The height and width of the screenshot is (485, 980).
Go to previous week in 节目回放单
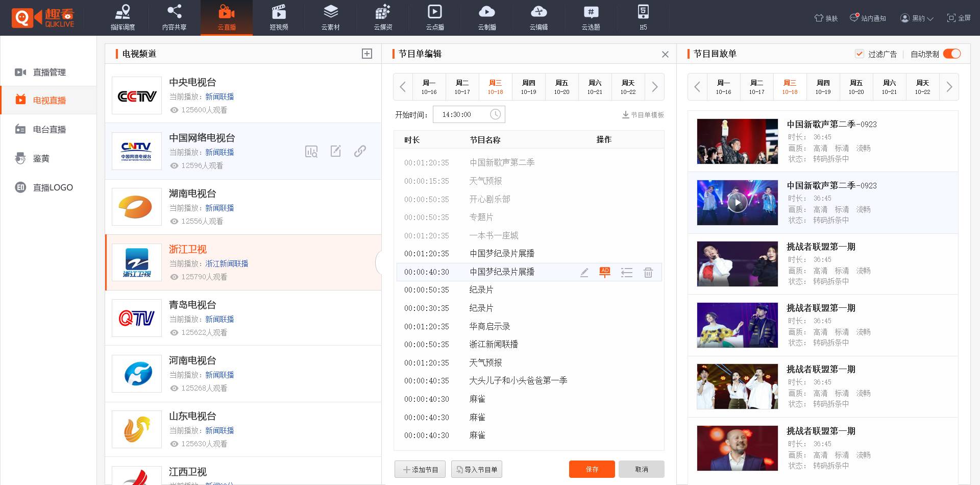(x=697, y=87)
